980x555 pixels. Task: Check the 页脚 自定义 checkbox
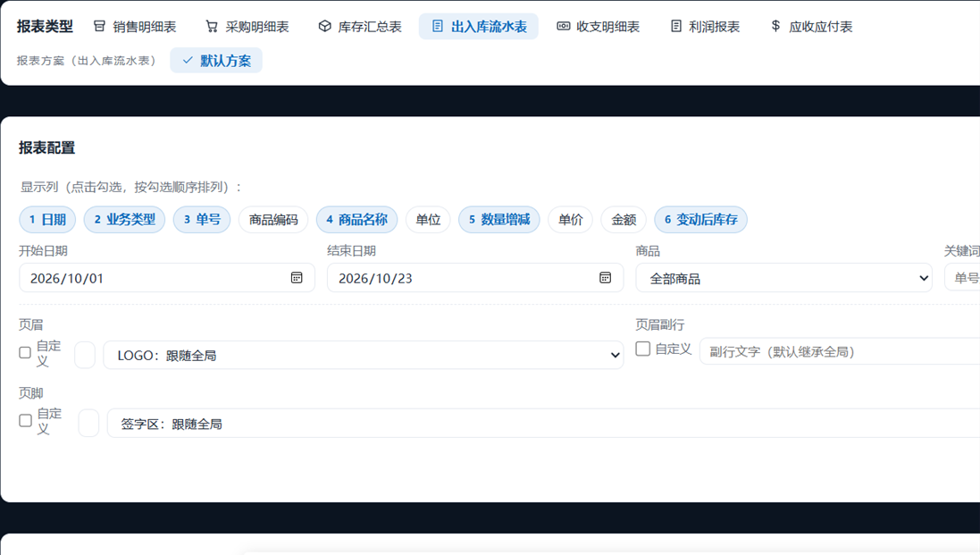tap(26, 421)
